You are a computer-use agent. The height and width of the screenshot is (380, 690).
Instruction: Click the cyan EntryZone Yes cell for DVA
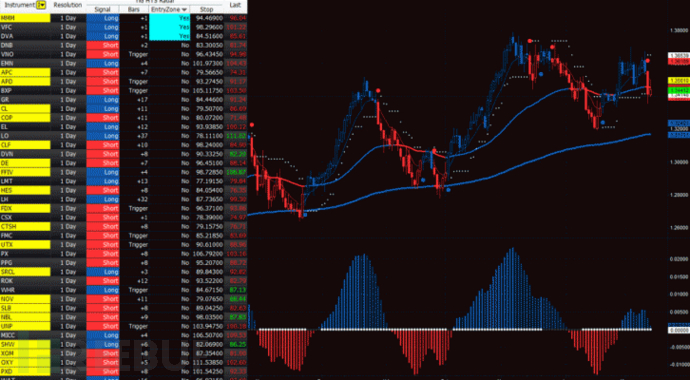pos(170,36)
